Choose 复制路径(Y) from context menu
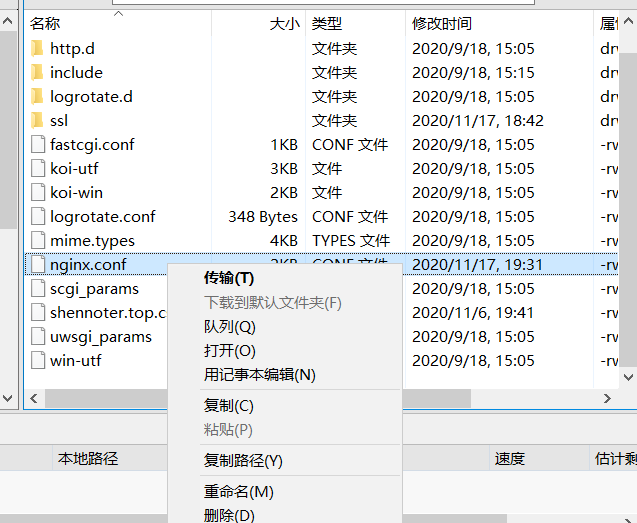Viewport: 637px width, 523px height. pos(243,460)
